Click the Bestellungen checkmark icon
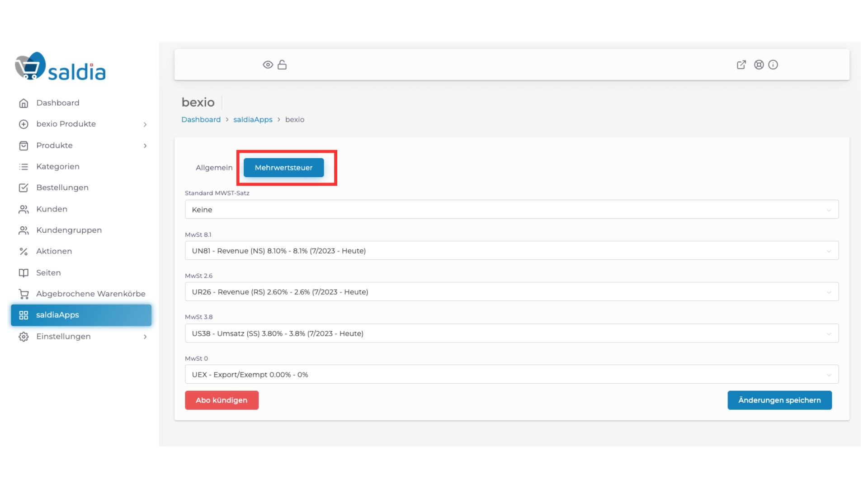Screen dimensions: 868x488 [x=24, y=188]
